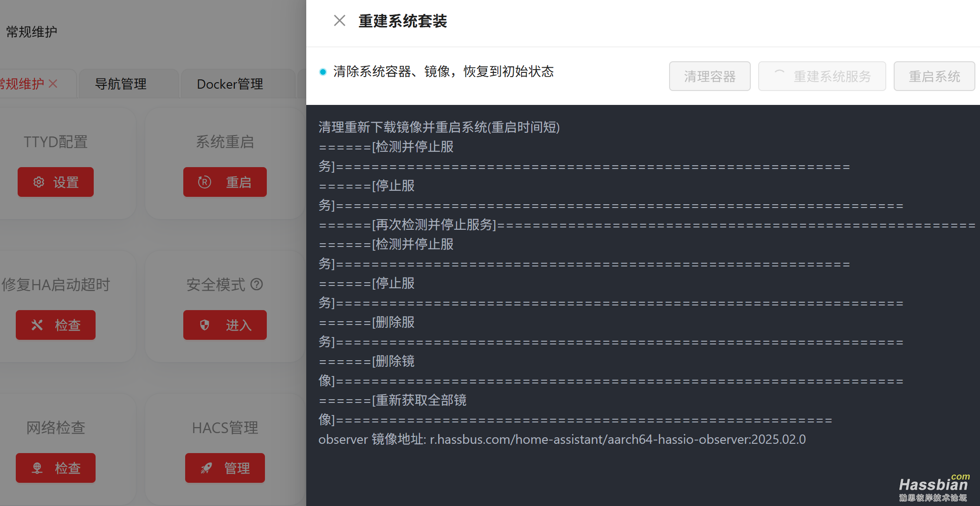
Task: Click the 清理容器 button
Action: pos(709,76)
